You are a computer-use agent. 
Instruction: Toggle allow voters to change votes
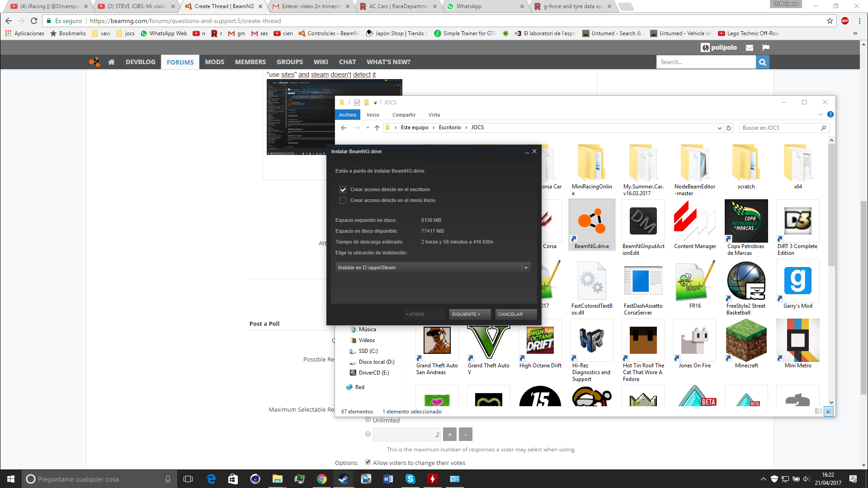[x=368, y=462]
